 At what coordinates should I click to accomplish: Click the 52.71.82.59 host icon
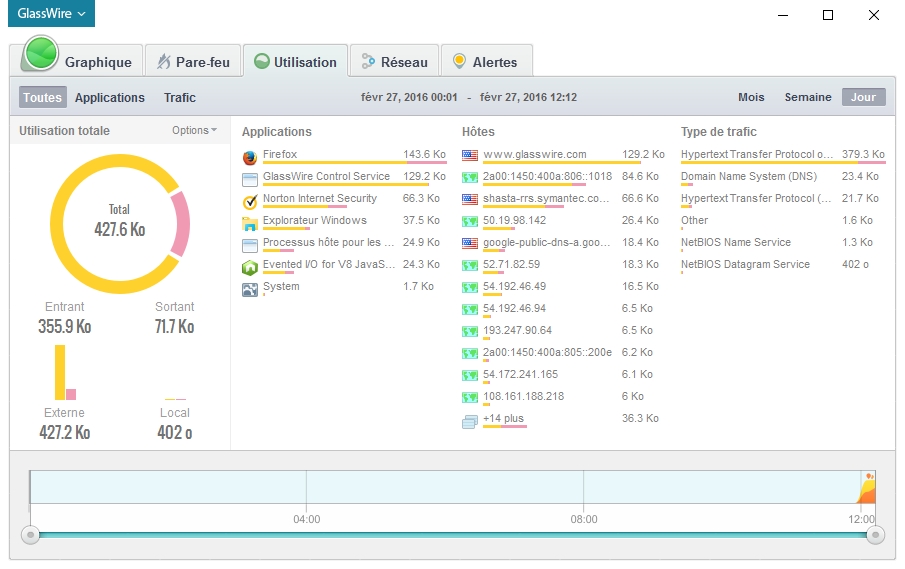point(470,265)
